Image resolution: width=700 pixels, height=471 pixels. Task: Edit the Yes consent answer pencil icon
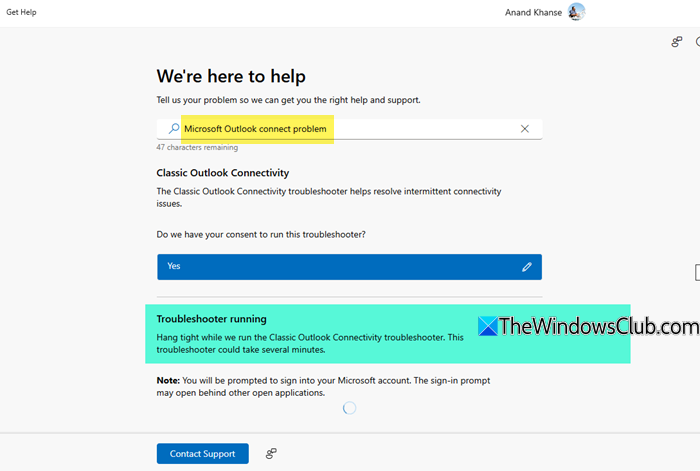pos(527,267)
